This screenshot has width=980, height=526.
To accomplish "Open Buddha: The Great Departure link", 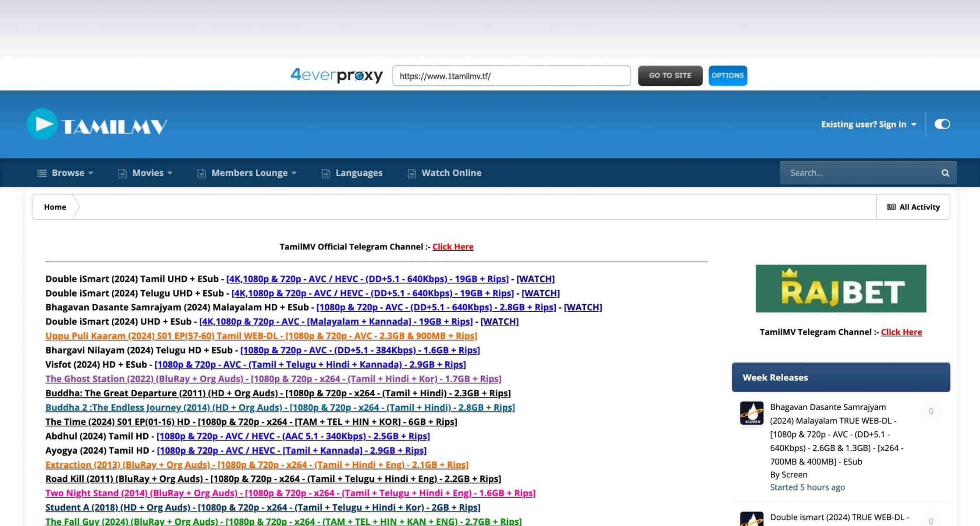I will click(x=278, y=393).
